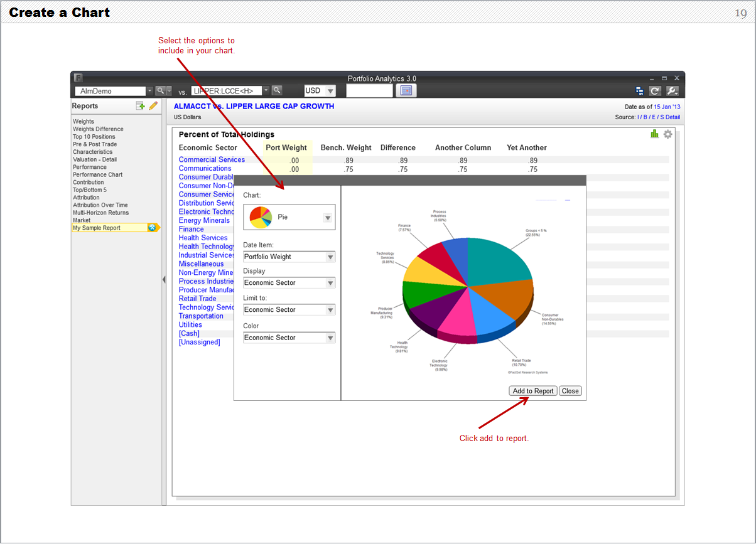
Task: Click the teal Groups < 5% pie slice
Action: tap(497, 260)
